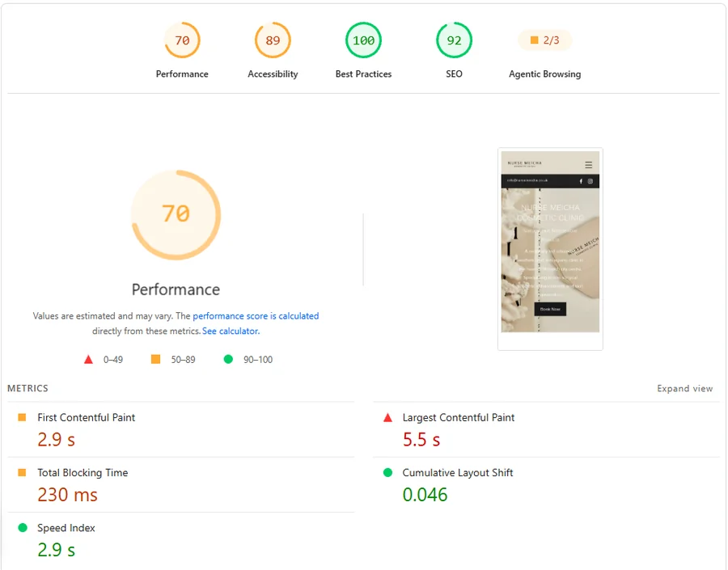Click Facebook icon in page thumbnail
Viewport: 728px width, 570px height.
pyautogui.click(x=581, y=181)
